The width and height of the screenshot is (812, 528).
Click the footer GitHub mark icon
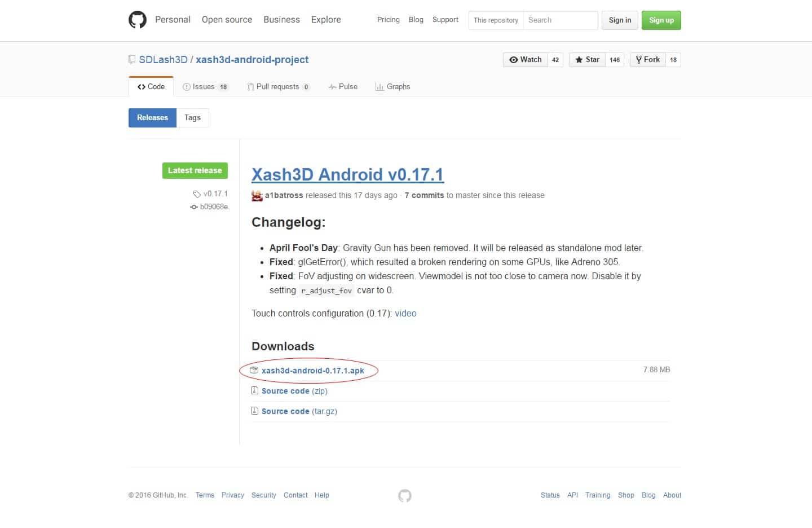[x=405, y=496]
